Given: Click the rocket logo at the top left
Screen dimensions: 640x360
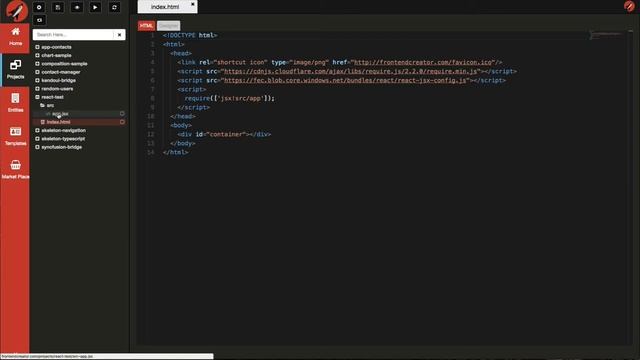Looking at the screenshot, I should tap(17, 11).
